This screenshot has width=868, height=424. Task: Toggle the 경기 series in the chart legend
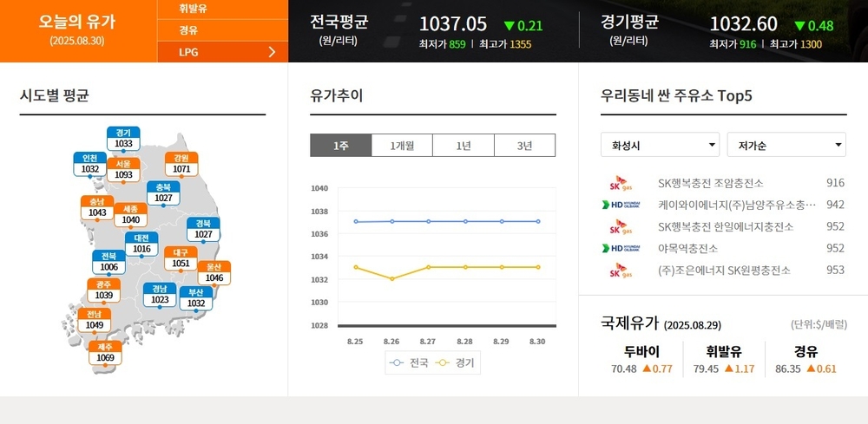tap(455, 363)
